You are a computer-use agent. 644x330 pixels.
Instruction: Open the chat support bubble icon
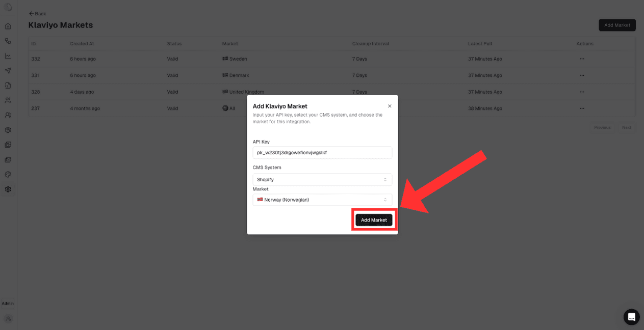click(x=631, y=317)
